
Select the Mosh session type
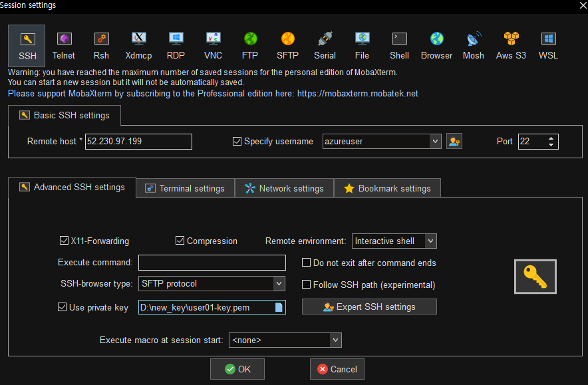(473, 46)
